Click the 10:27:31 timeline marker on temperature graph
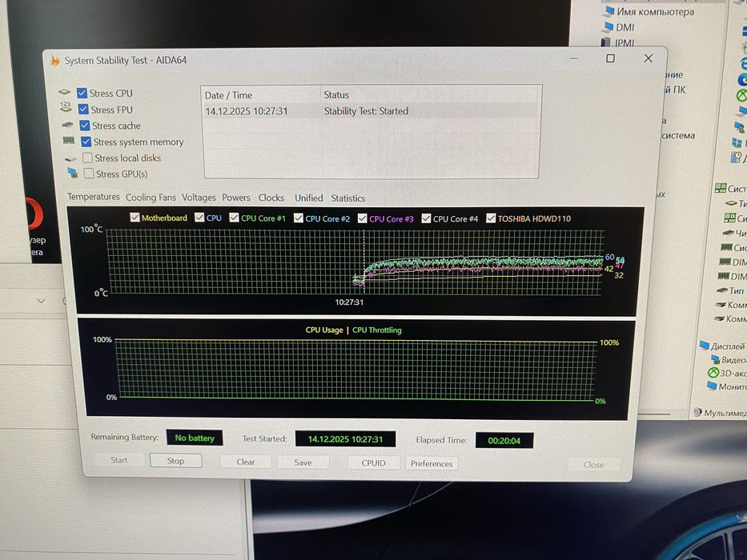 (x=349, y=302)
